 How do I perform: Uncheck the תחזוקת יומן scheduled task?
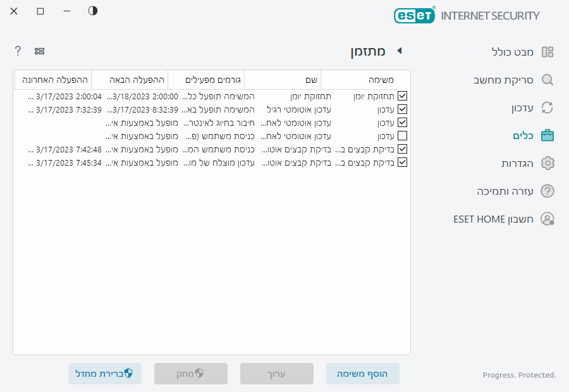[x=403, y=95]
